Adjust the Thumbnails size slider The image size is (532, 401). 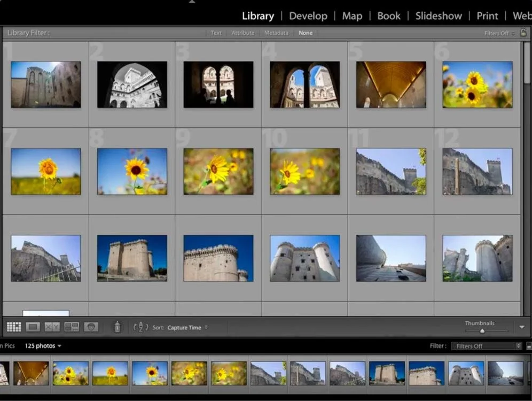pos(482,331)
